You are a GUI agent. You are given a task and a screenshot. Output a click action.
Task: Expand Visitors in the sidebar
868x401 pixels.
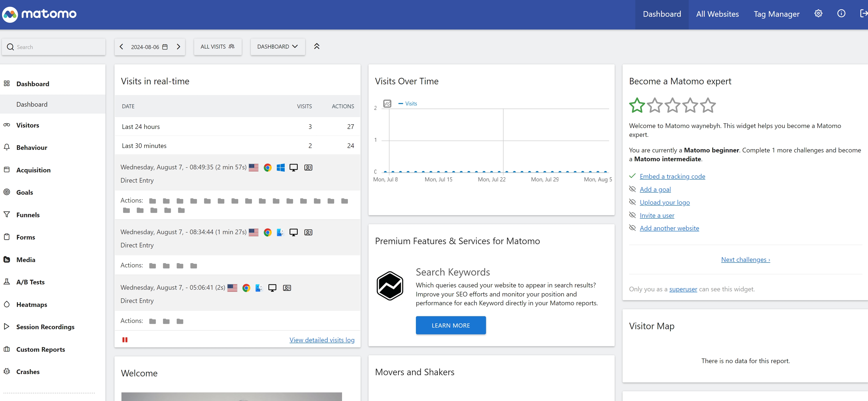coord(28,125)
